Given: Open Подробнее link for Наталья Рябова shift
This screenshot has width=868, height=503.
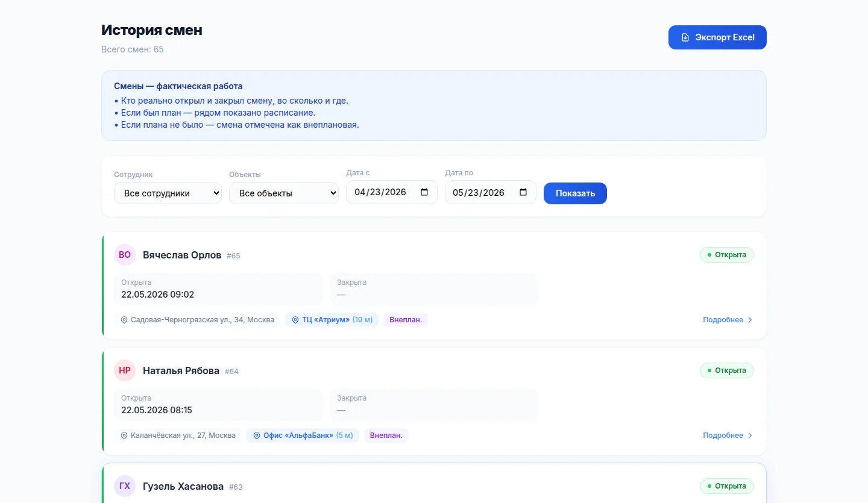Looking at the screenshot, I should pos(728,436).
